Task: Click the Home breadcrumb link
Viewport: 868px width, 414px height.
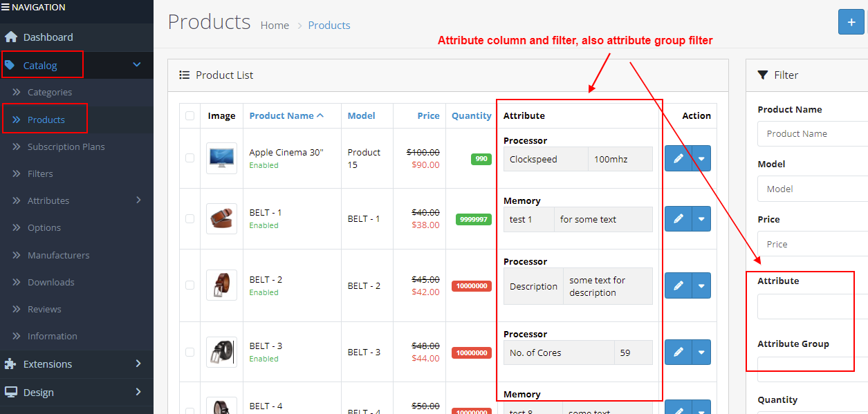Action: point(275,26)
